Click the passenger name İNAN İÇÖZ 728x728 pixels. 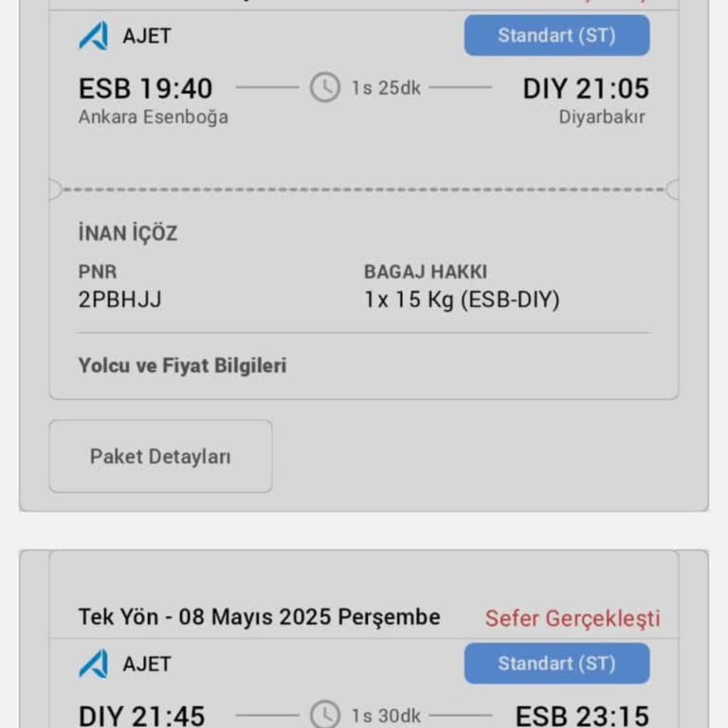pyautogui.click(x=128, y=233)
